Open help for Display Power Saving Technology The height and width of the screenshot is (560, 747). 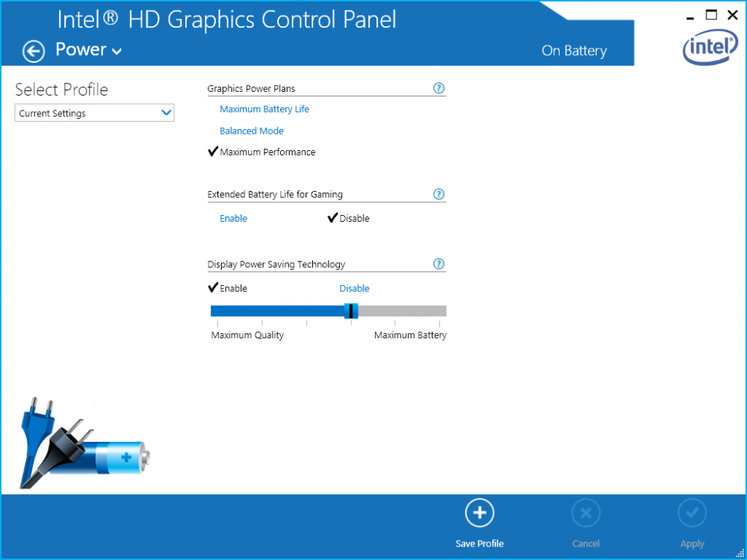pos(438,264)
